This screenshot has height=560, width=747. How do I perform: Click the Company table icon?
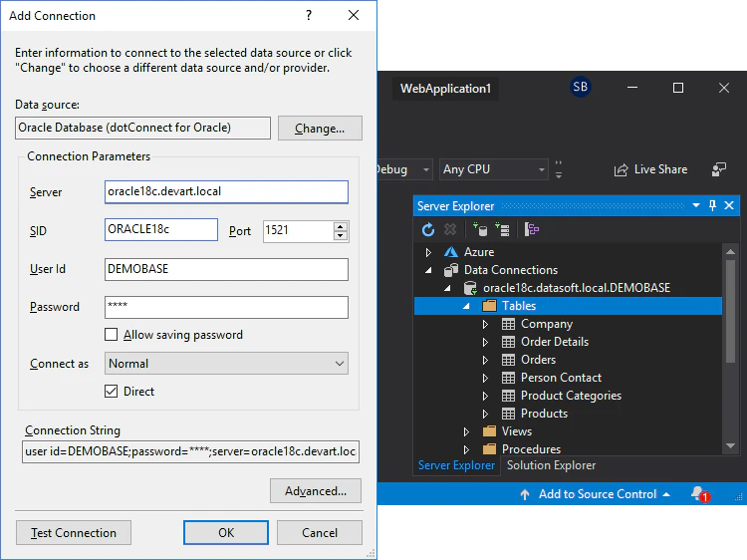coord(508,324)
